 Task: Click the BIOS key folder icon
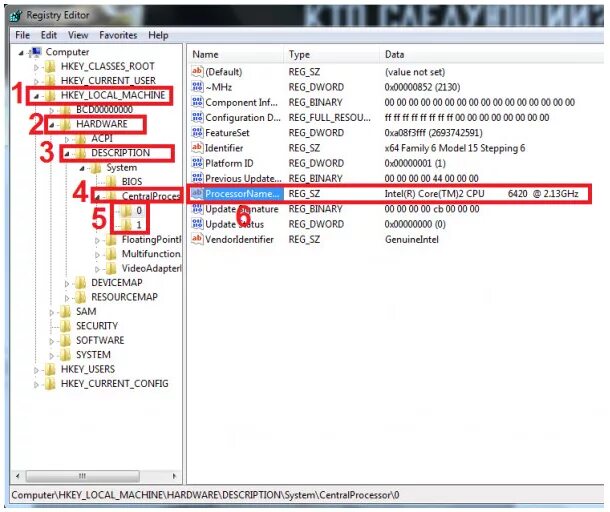pyautogui.click(x=111, y=181)
